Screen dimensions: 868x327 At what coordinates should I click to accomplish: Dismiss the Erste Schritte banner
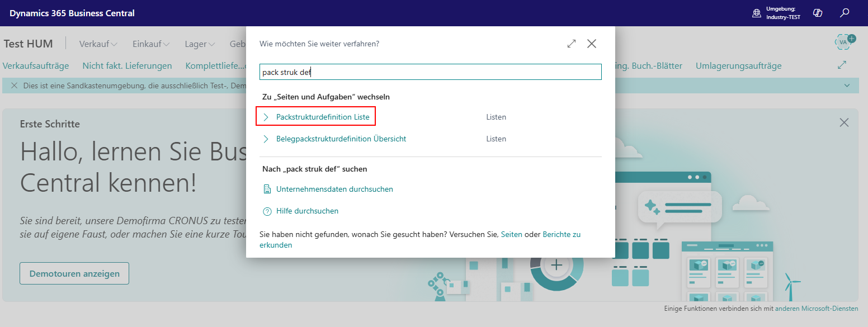click(x=844, y=122)
